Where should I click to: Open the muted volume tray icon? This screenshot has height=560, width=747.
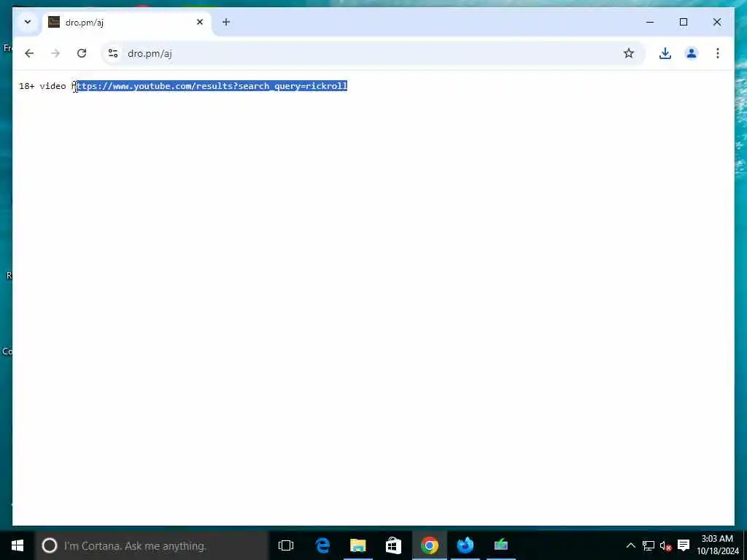coord(665,545)
